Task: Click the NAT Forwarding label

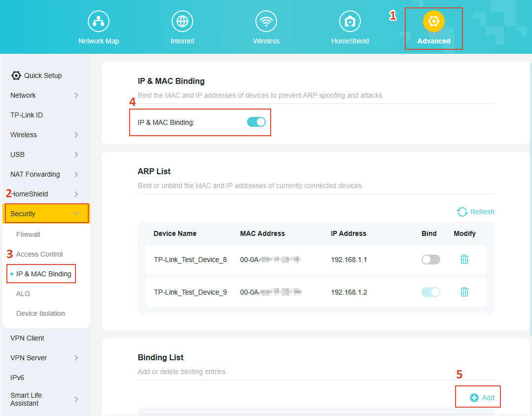Action: [x=35, y=174]
